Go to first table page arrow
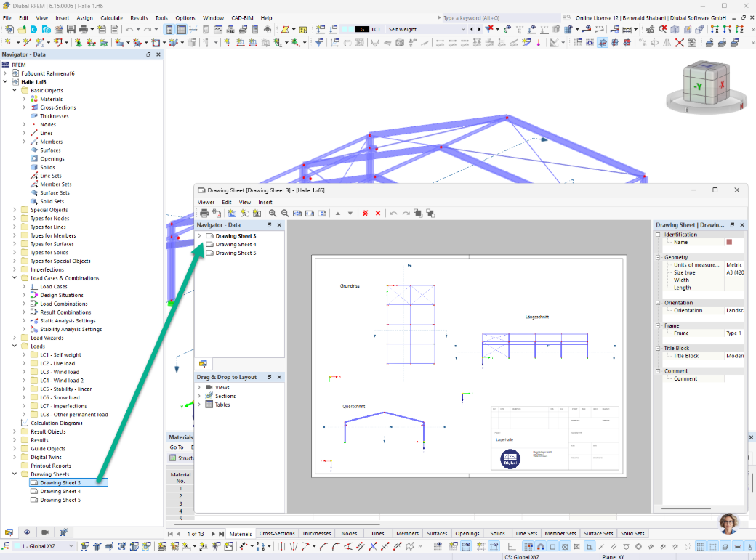 point(170,534)
